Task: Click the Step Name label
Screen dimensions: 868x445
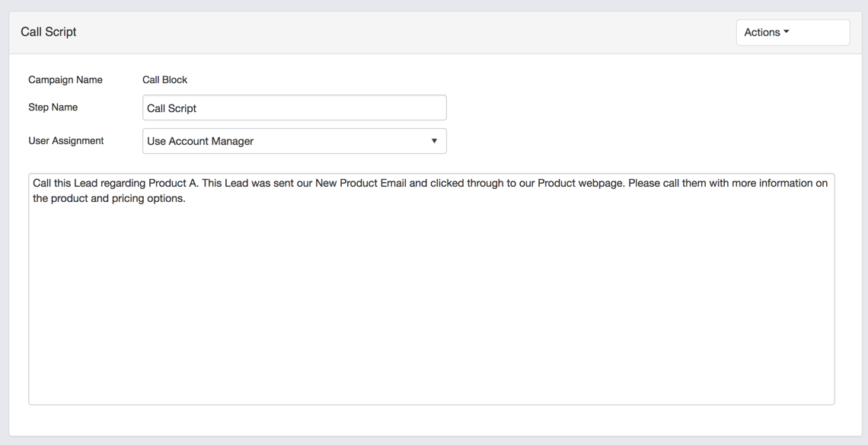Action: pos(53,107)
